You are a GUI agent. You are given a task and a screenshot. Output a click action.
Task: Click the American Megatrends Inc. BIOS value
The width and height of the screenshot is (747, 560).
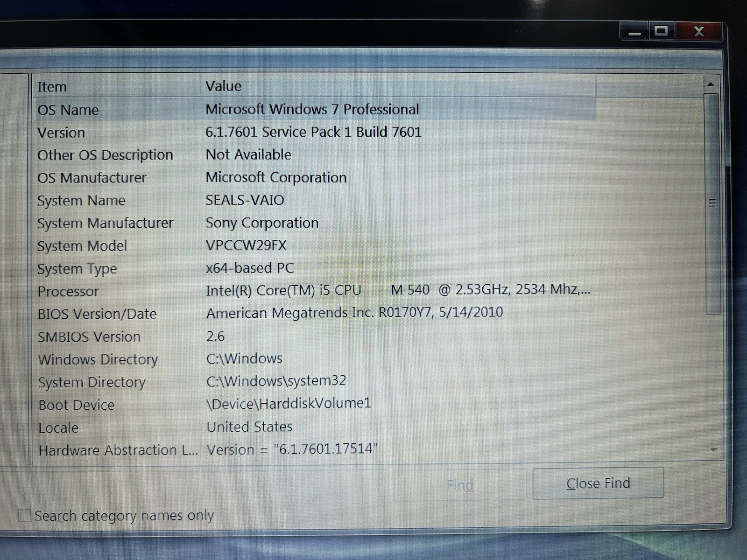[x=355, y=313]
